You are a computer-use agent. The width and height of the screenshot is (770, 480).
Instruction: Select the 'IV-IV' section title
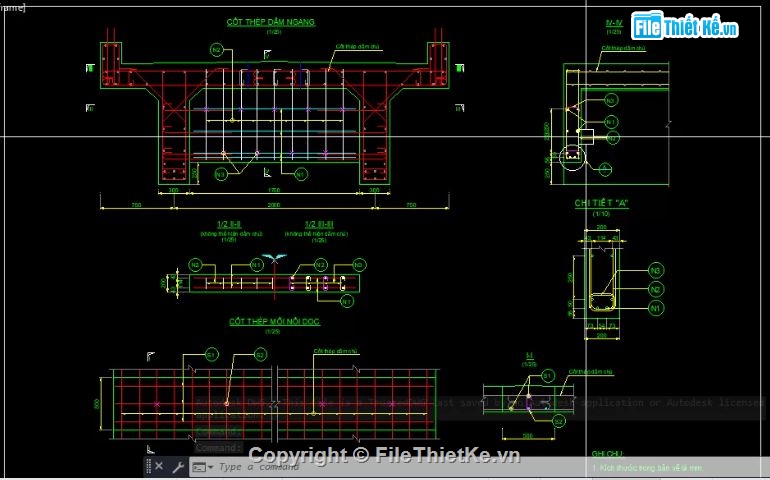coord(614,23)
